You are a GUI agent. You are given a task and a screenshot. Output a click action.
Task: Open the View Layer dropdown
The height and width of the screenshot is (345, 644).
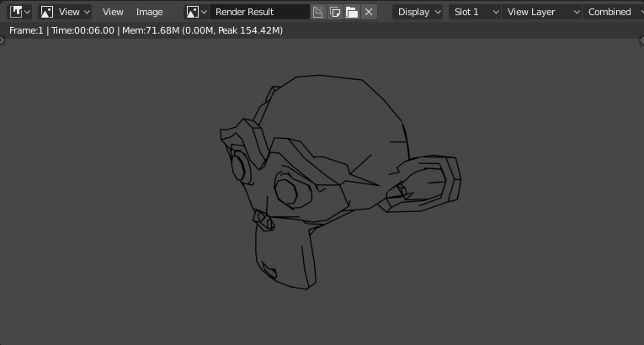point(542,12)
